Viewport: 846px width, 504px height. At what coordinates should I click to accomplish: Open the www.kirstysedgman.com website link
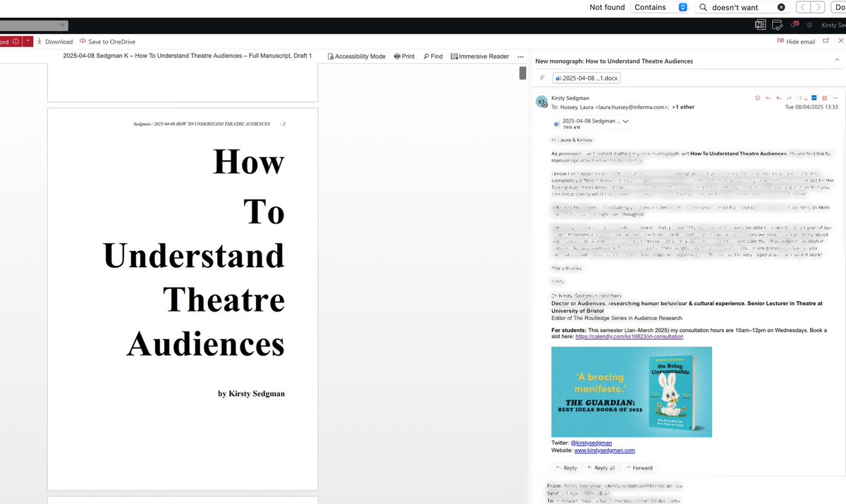[604, 450]
